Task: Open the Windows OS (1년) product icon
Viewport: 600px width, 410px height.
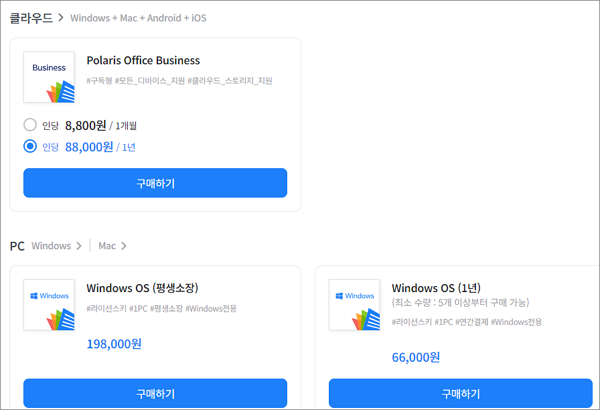Action: point(354,305)
